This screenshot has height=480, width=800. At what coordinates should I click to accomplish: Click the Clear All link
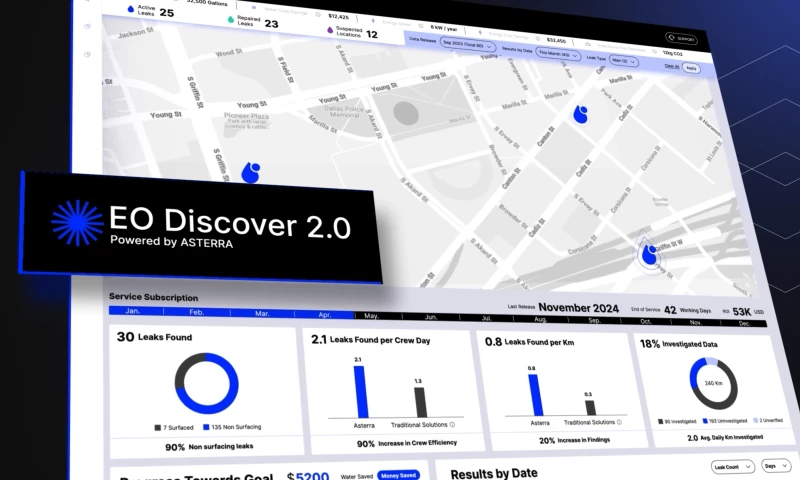671,66
